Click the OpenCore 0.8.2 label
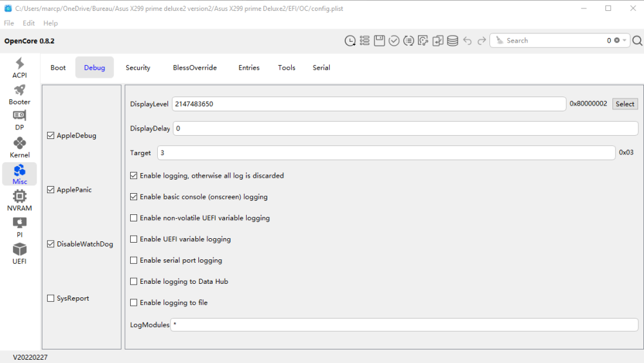The height and width of the screenshot is (363, 644). tap(29, 41)
